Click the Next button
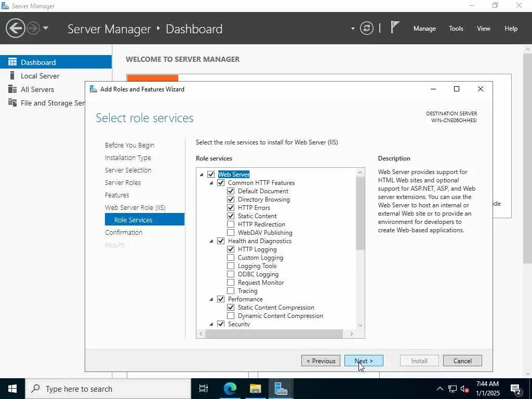 click(364, 361)
